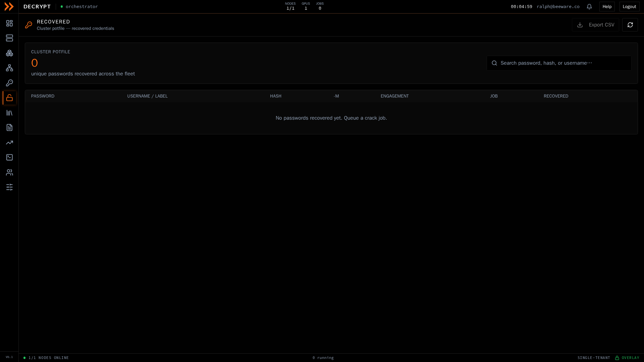Click the DECRYPT brand title

coord(37,6)
